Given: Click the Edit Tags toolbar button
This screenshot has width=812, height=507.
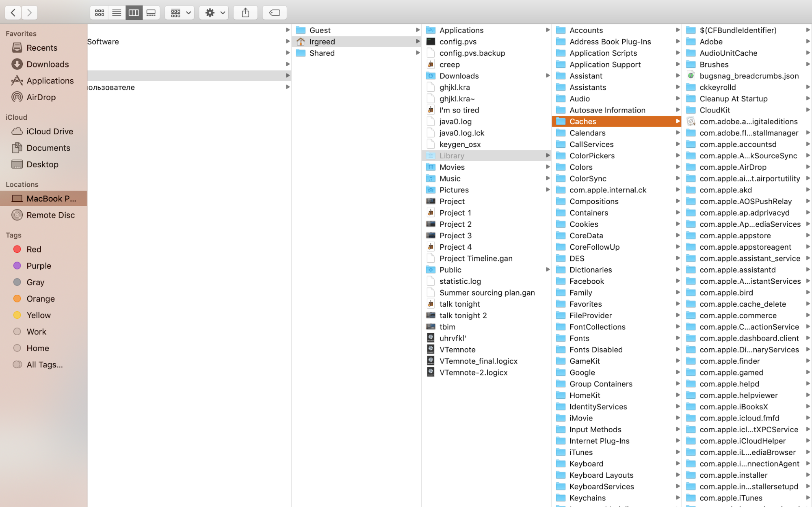Looking at the screenshot, I should point(275,13).
